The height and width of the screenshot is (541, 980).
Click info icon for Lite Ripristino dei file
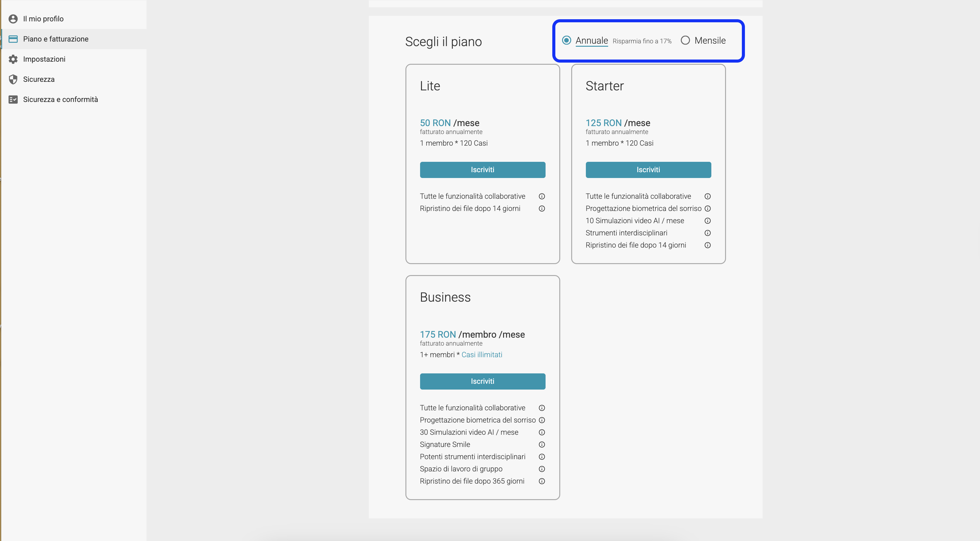(x=542, y=209)
